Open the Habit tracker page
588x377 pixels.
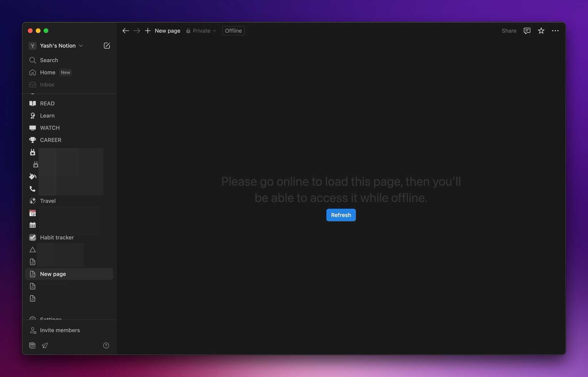pos(69,237)
